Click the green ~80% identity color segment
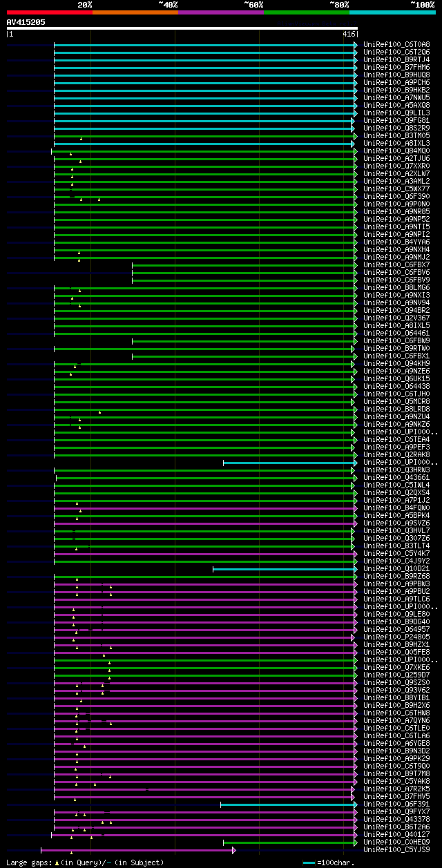Screen dimensions: 442x868 [x=306, y=12]
